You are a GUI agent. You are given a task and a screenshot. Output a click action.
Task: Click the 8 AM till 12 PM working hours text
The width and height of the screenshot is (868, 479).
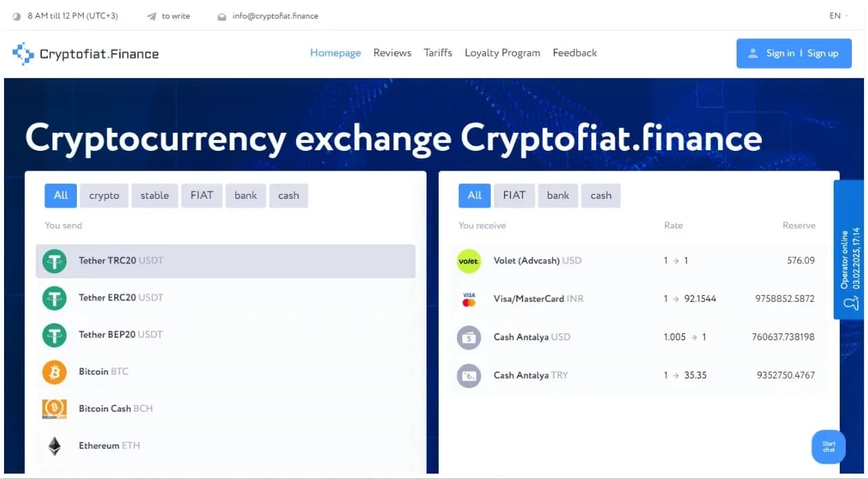coord(73,16)
